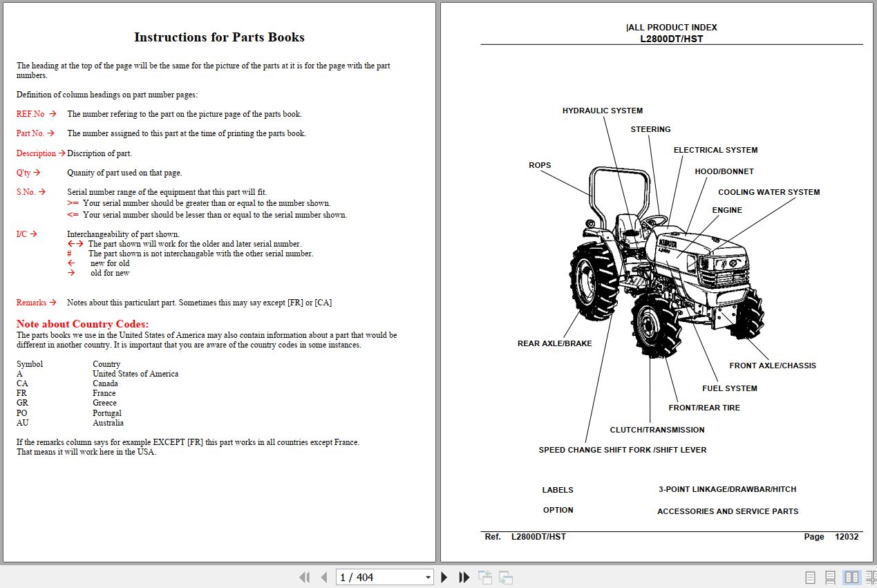This screenshot has height=588, width=877.
Task: Select continuous facing pages view
Action: [x=871, y=578]
